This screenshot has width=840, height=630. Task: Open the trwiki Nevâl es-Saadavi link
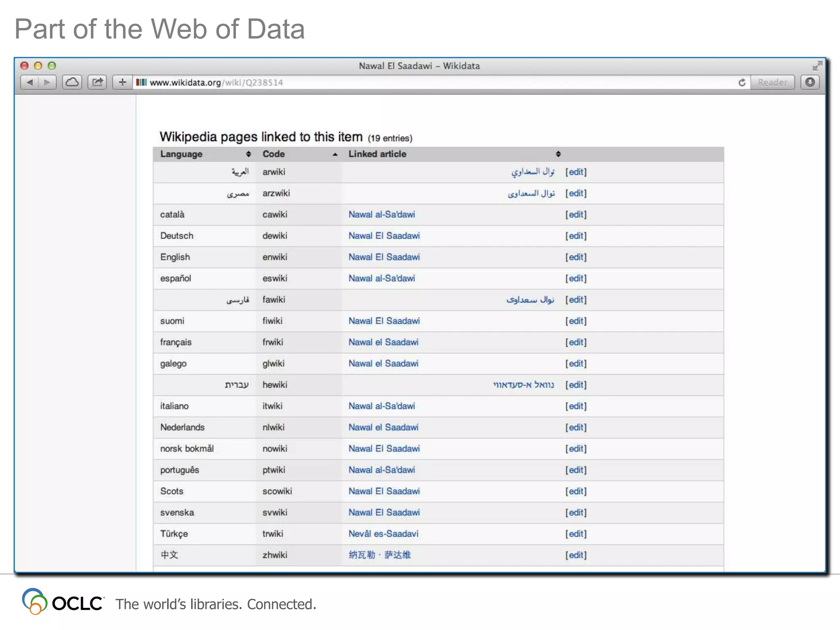383,534
